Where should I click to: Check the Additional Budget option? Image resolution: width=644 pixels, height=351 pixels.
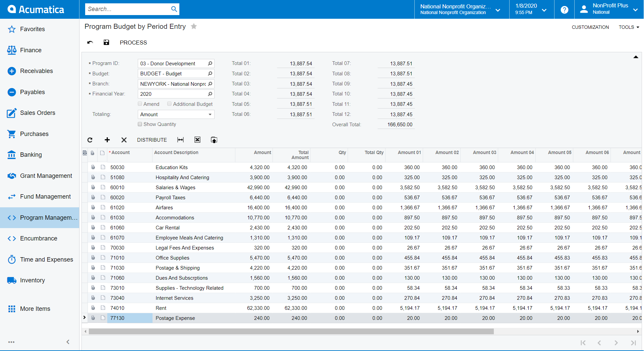pyautogui.click(x=170, y=104)
